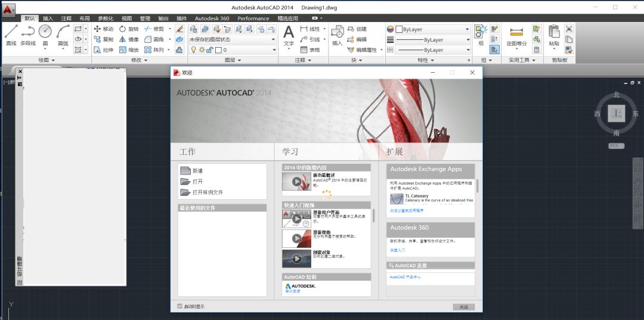The height and width of the screenshot is (320, 644).
Task: Click the 定距等分 (Measure) tool
Action: click(516, 37)
